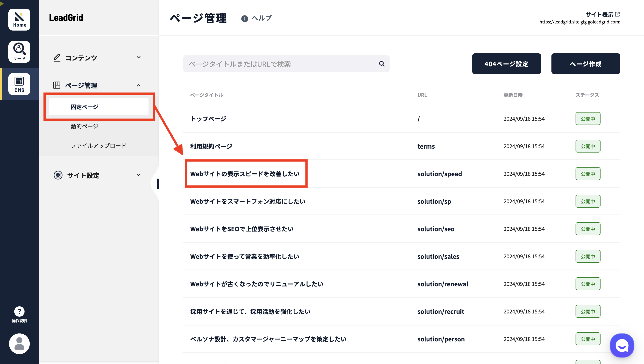Focus the page title or URL search field
This screenshot has height=364, width=644.
pos(286,64)
